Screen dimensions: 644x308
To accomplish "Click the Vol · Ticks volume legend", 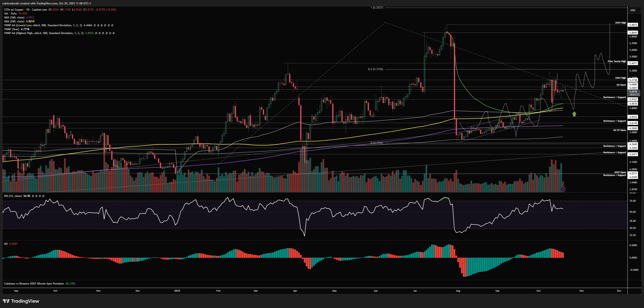I will (10, 14).
